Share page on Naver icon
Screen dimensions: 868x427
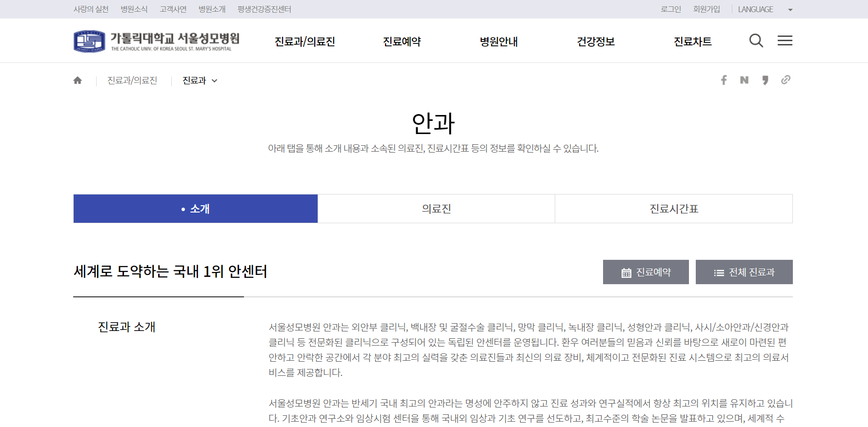(744, 80)
